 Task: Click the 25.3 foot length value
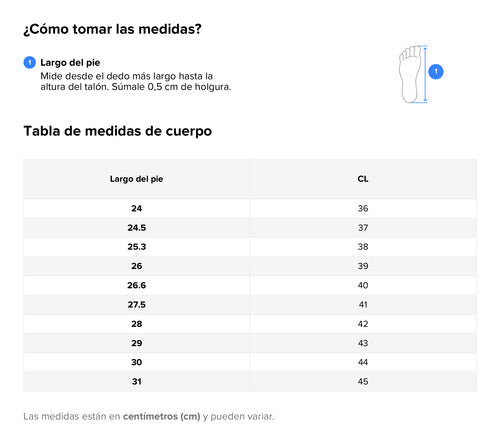pos(137,247)
